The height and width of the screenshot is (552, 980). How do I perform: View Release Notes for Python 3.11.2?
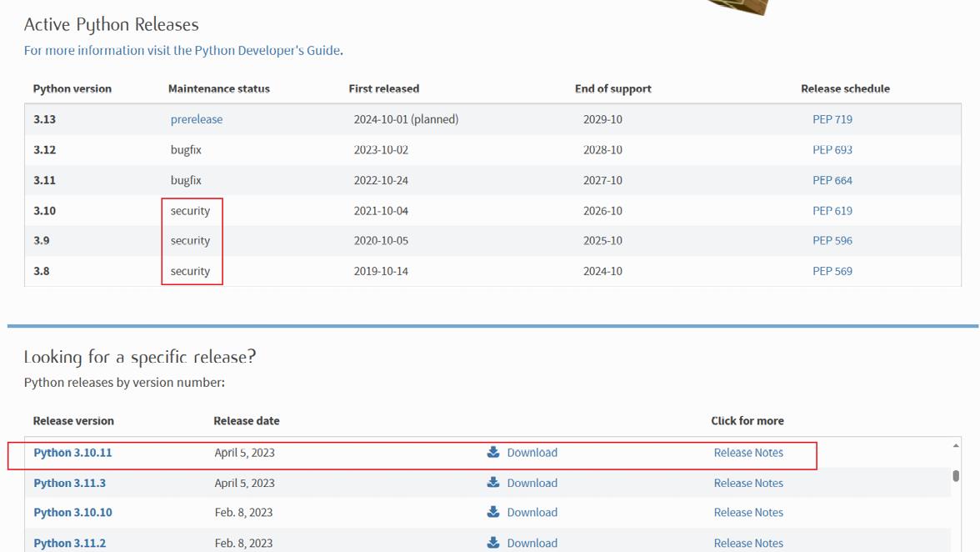748,544
